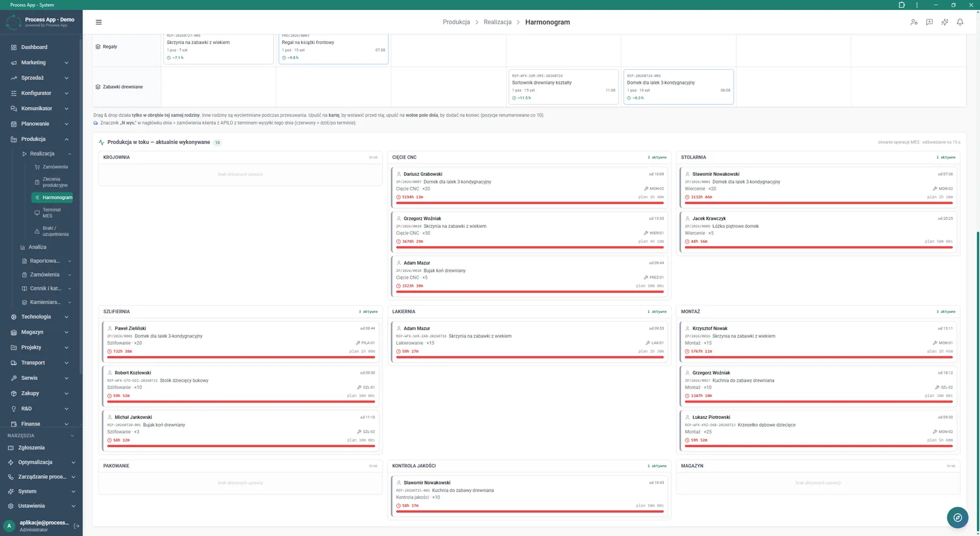
Task: Click the Marketing megaphone icon
Action: (13, 62)
